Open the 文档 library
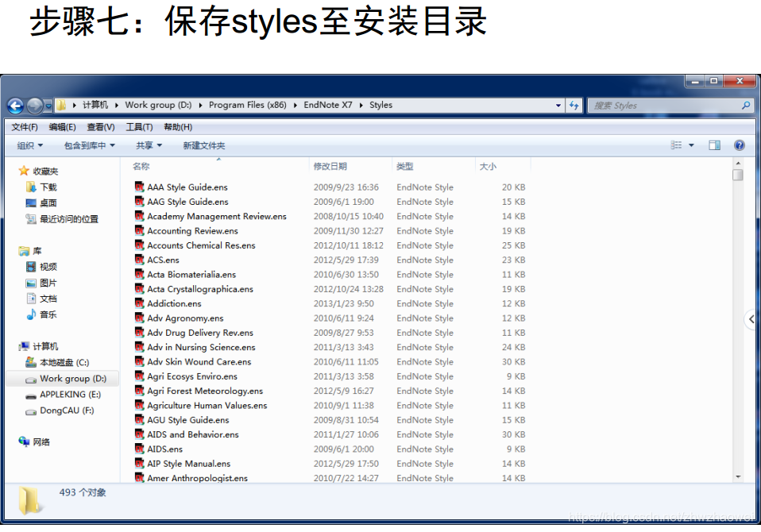761x532 pixels. 42,299
